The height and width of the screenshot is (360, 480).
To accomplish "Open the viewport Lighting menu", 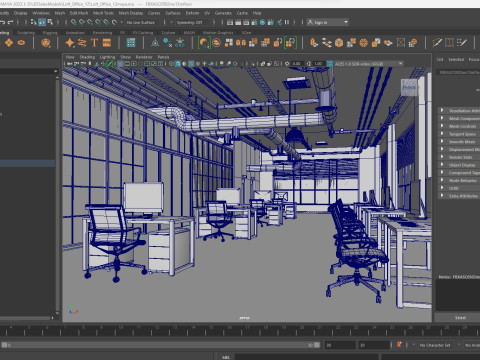I will point(107,57).
